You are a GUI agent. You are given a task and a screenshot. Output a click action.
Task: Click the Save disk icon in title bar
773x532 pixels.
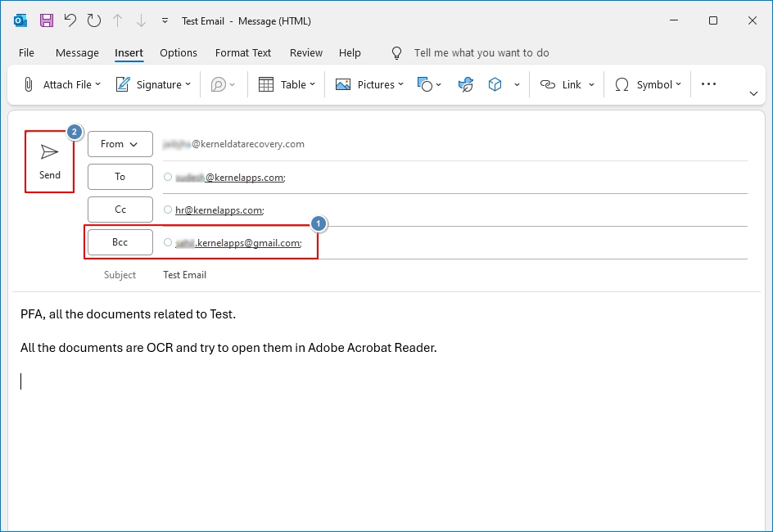[x=47, y=20]
